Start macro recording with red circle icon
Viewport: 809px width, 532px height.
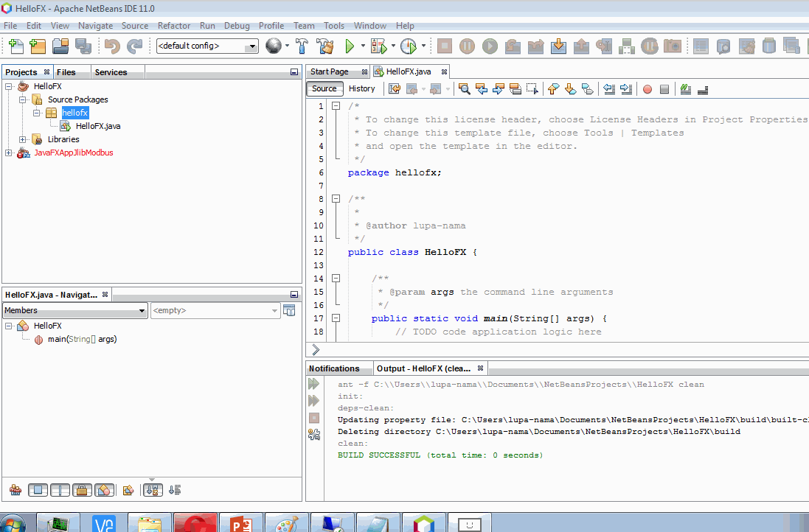(647, 89)
